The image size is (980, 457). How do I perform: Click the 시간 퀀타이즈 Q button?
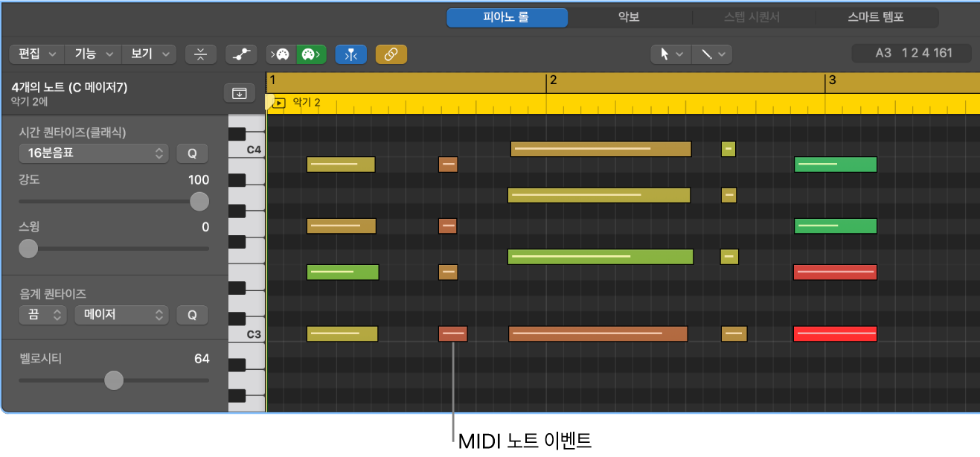point(192,153)
